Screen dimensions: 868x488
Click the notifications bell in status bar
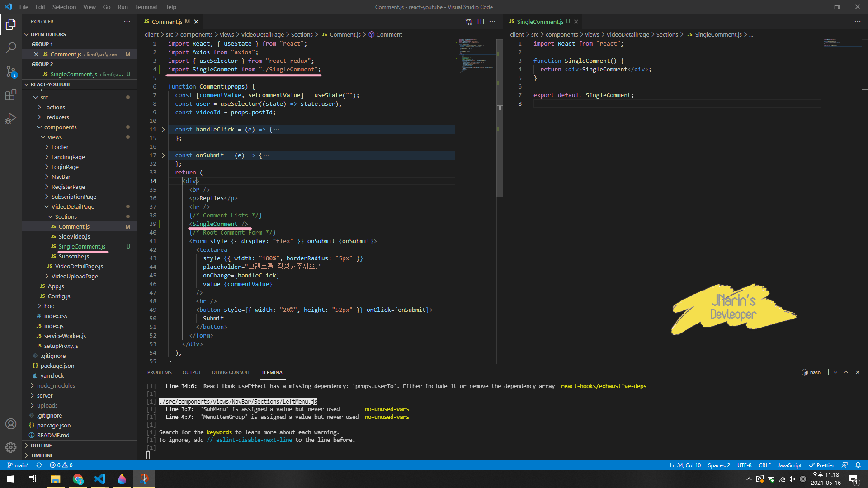[858, 465]
